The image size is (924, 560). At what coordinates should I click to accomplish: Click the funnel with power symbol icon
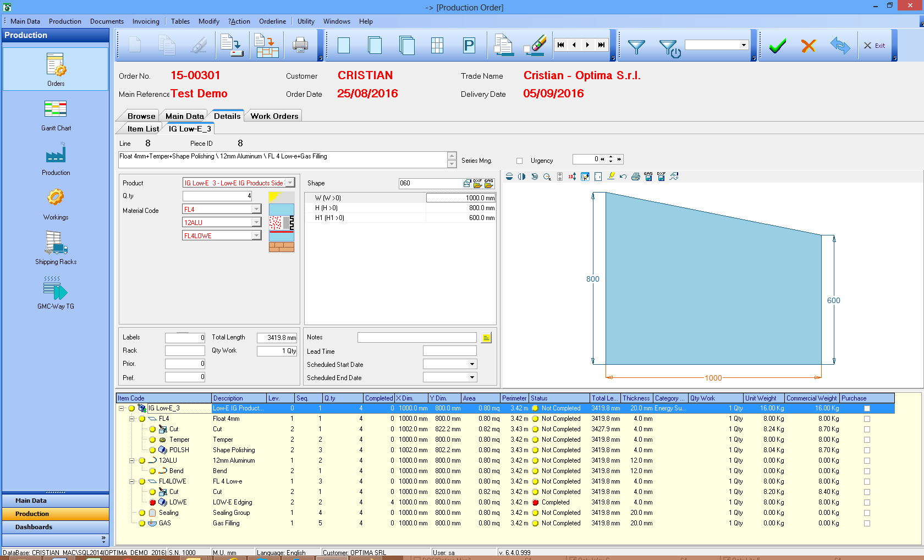pyautogui.click(x=669, y=48)
